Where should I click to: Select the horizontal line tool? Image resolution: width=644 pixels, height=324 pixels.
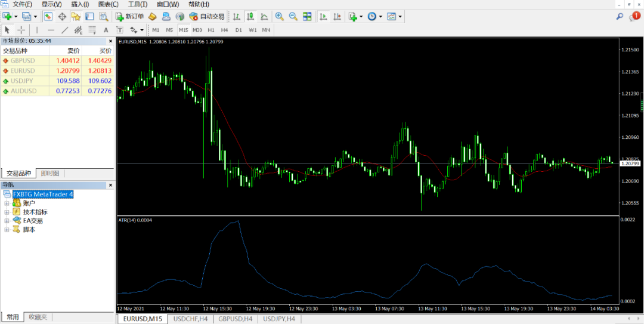[51, 30]
